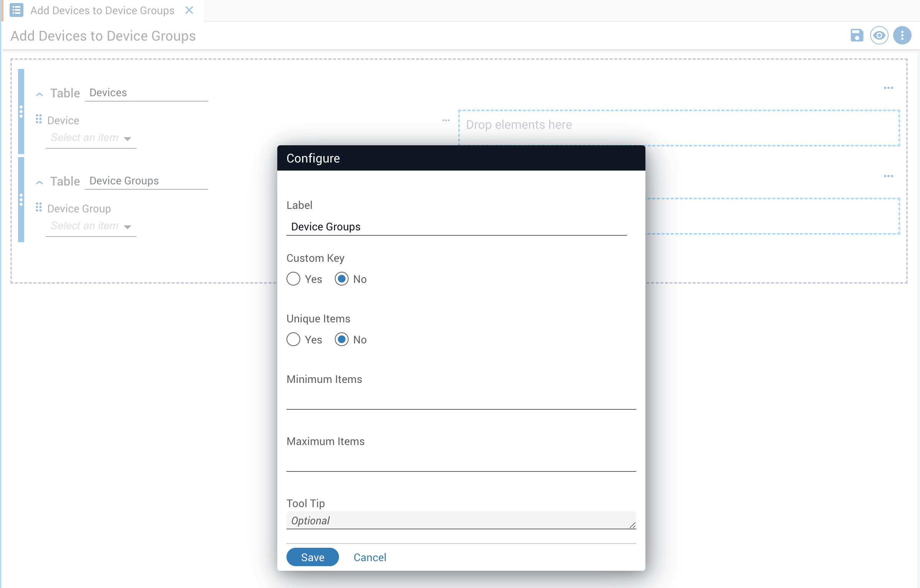Click the Device field ellipsis options
This screenshot has width=920, height=588.
point(446,120)
